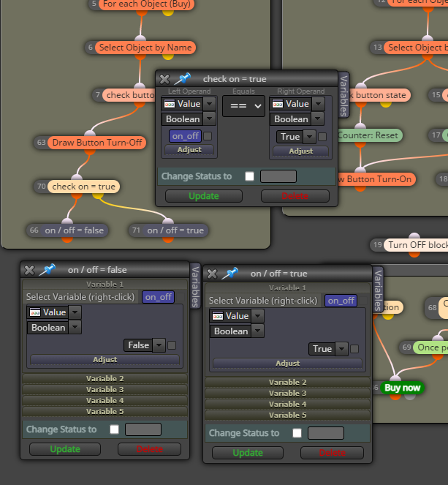Screen dimensions: 448x485
Task: Open Value dropdown in 'on / off = false' panel
Action: (x=75, y=312)
